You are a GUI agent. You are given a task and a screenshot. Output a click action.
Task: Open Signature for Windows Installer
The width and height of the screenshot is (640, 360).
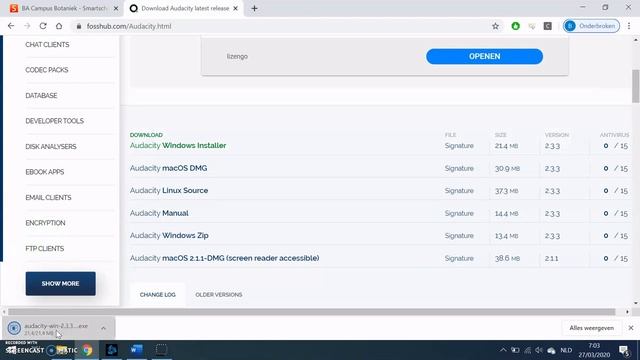click(459, 146)
